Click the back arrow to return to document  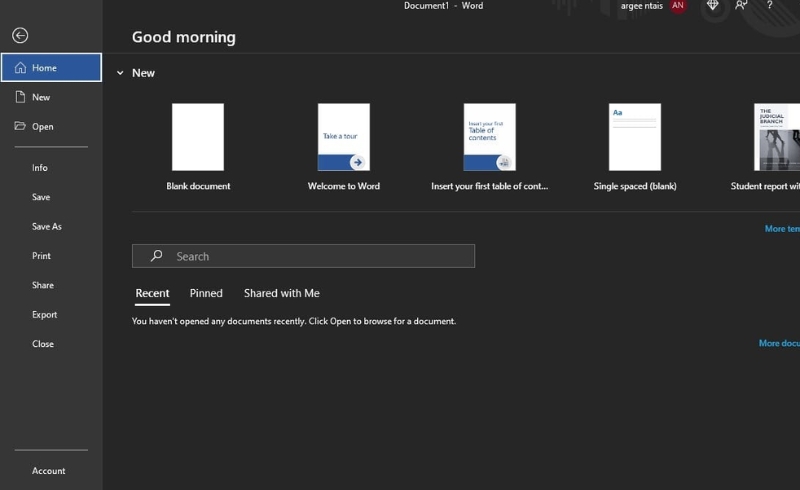tap(20, 35)
